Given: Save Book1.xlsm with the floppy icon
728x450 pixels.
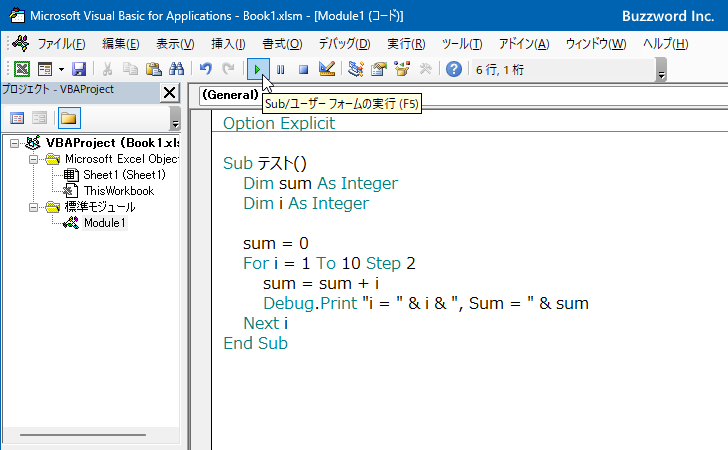Looking at the screenshot, I should coord(79,69).
